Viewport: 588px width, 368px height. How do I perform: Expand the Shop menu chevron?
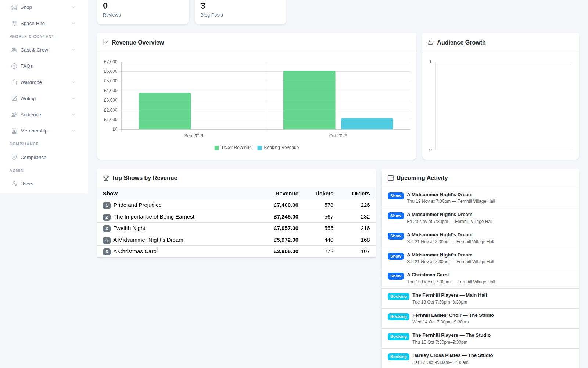pos(73,7)
